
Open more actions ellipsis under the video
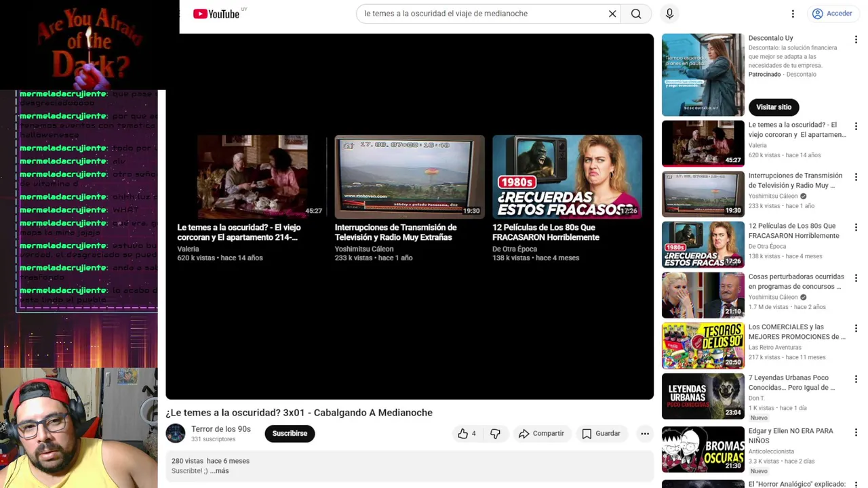pyautogui.click(x=645, y=434)
